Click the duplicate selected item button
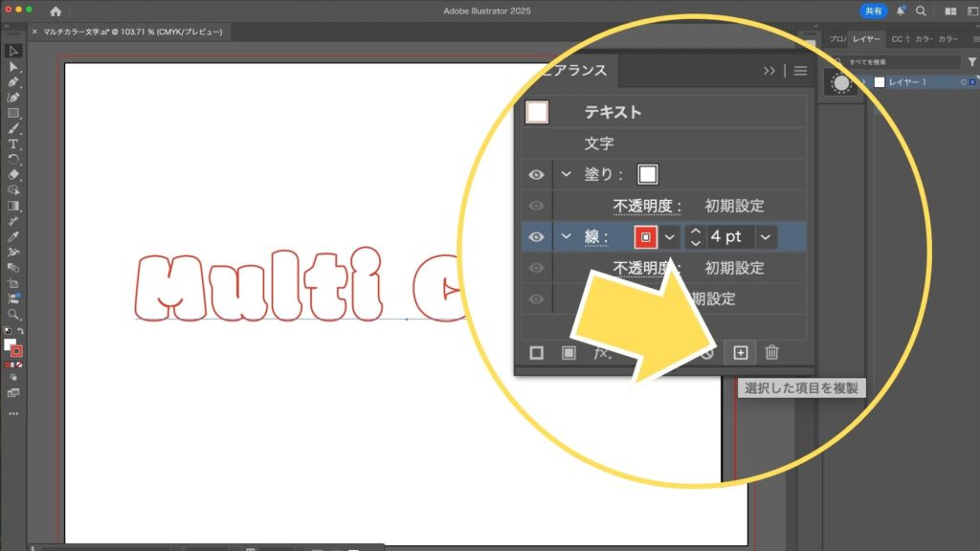Image resolution: width=980 pixels, height=551 pixels. tap(740, 353)
